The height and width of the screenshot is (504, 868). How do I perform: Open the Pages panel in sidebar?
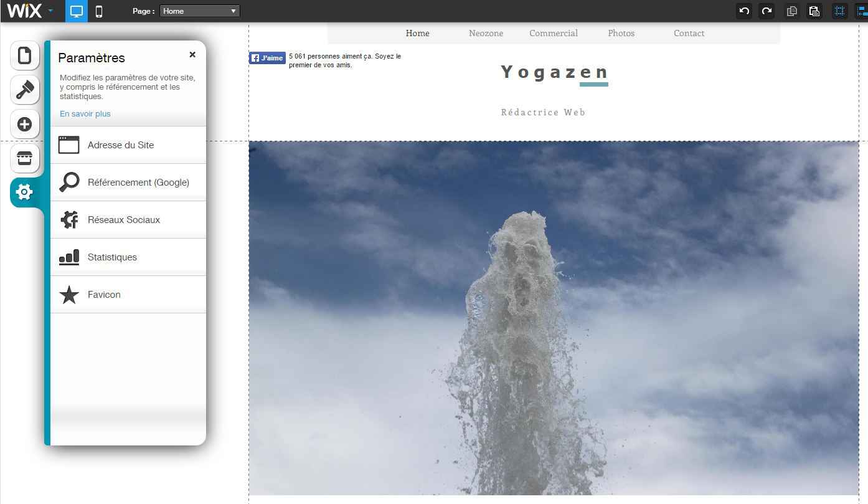(x=24, y=56)
